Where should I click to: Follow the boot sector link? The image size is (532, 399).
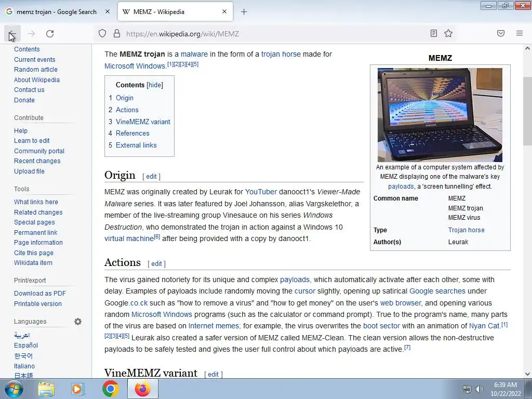click(x=381, y=326)
